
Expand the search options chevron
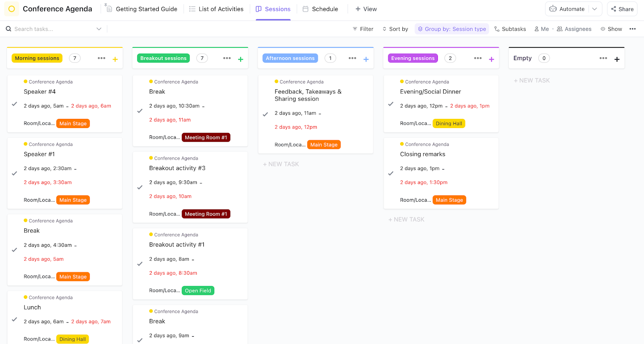(99, 29)
